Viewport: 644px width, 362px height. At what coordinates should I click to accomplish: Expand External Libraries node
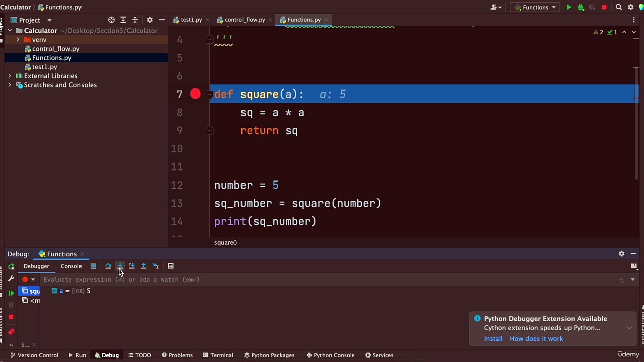coord(10,76)
